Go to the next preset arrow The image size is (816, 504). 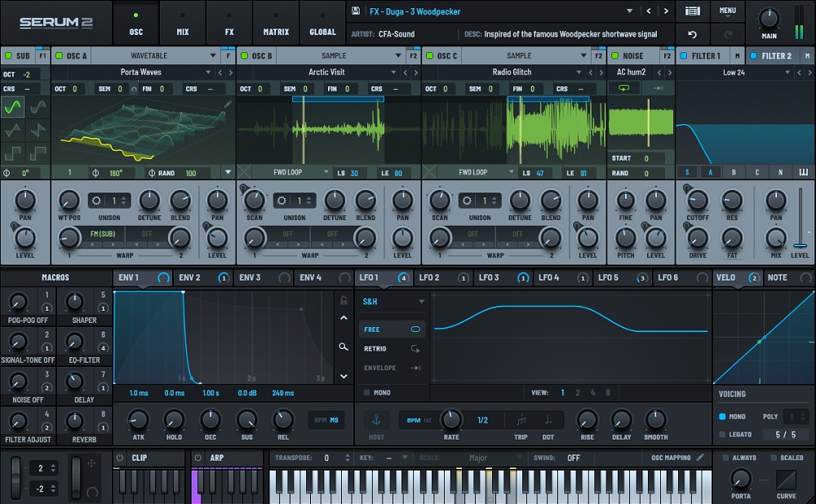pos(666,11)
